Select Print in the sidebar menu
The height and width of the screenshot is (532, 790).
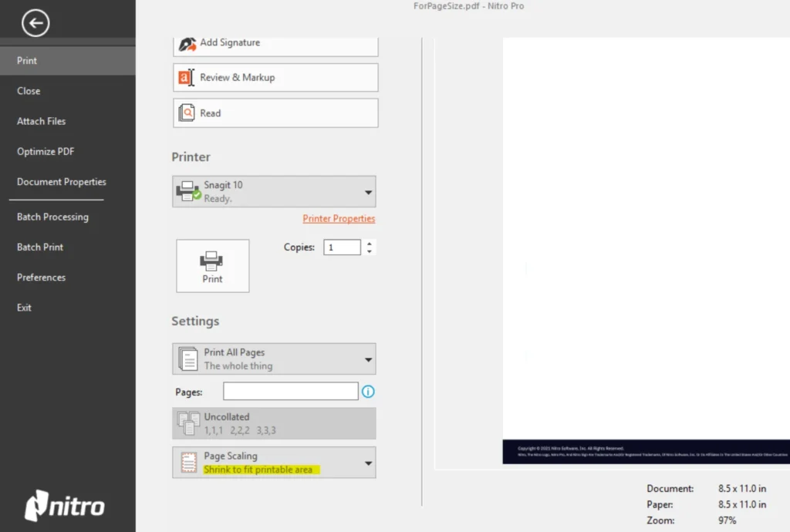pos(68,61)
